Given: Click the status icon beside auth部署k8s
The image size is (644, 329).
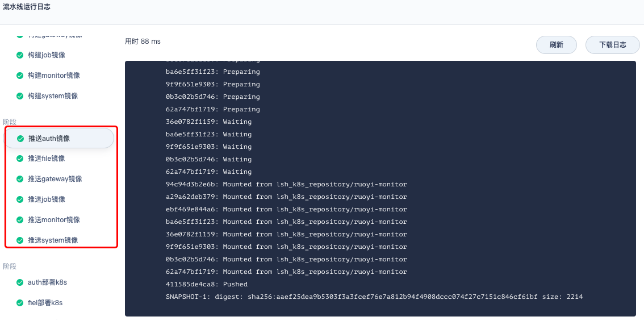Looking at the screenshot, I should tap(19, 282).
